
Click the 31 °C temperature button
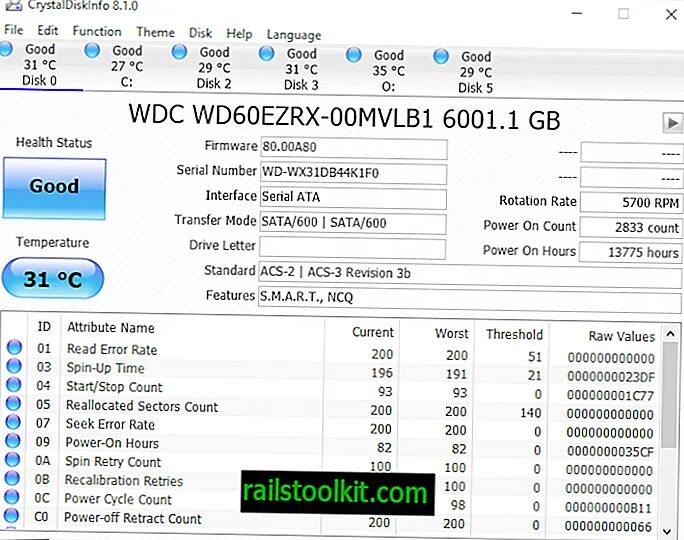tap(53, 279)
